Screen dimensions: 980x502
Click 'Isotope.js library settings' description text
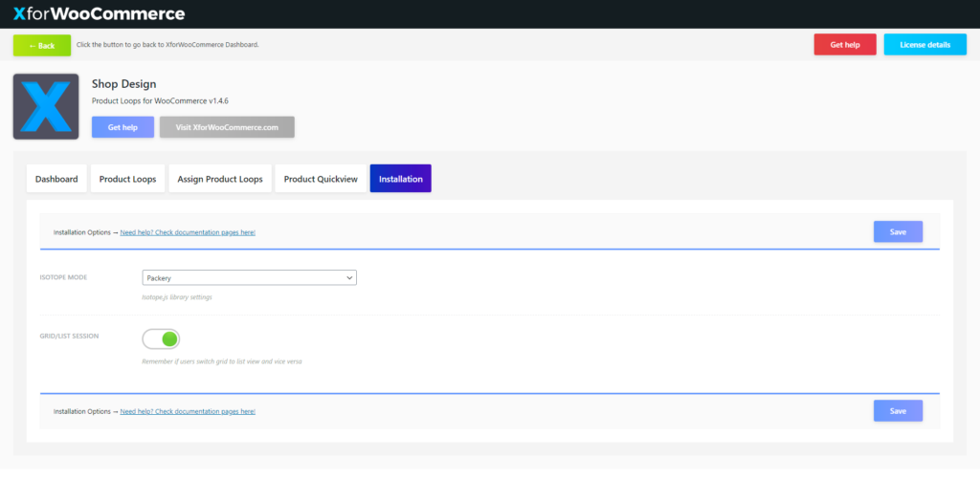(177, 297)
